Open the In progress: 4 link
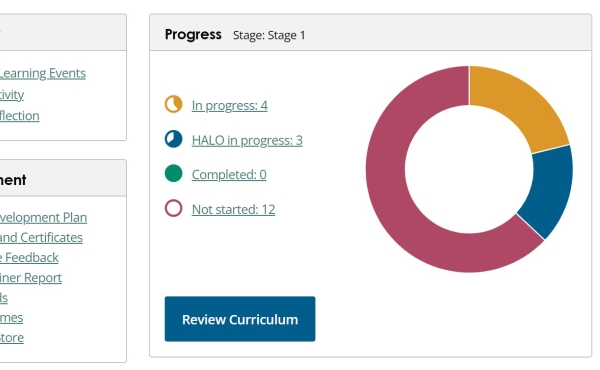Screen dimensions: 600x370 click(230, 105)
